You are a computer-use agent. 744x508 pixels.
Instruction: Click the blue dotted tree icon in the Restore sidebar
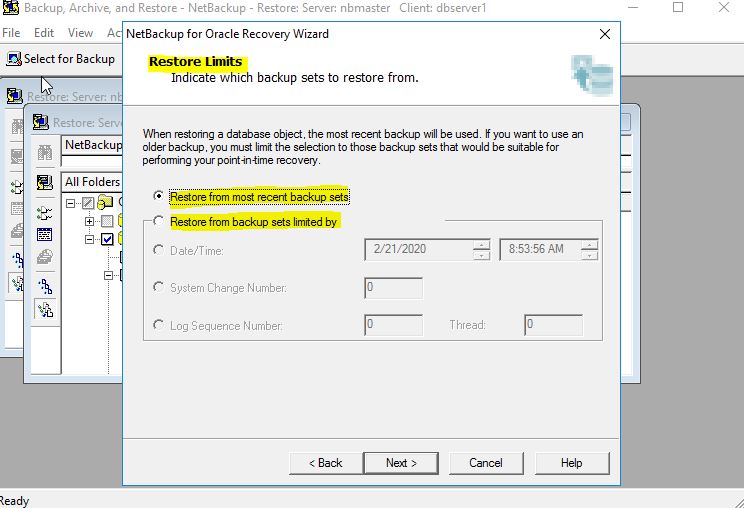[x=45, y=286]
